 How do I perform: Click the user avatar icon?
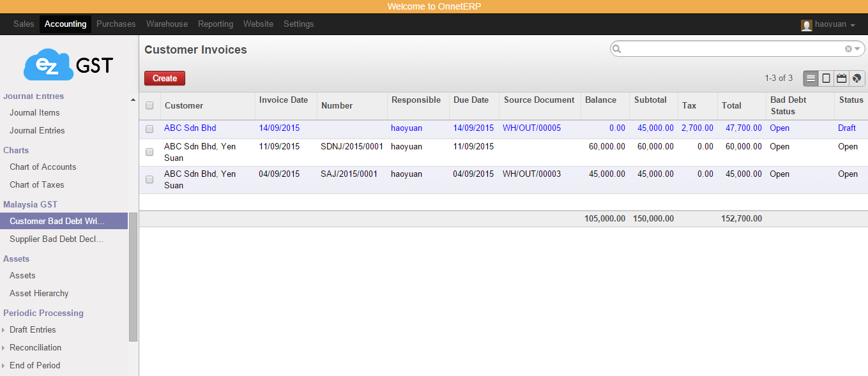pyautogui.click(x=805, y=24)
